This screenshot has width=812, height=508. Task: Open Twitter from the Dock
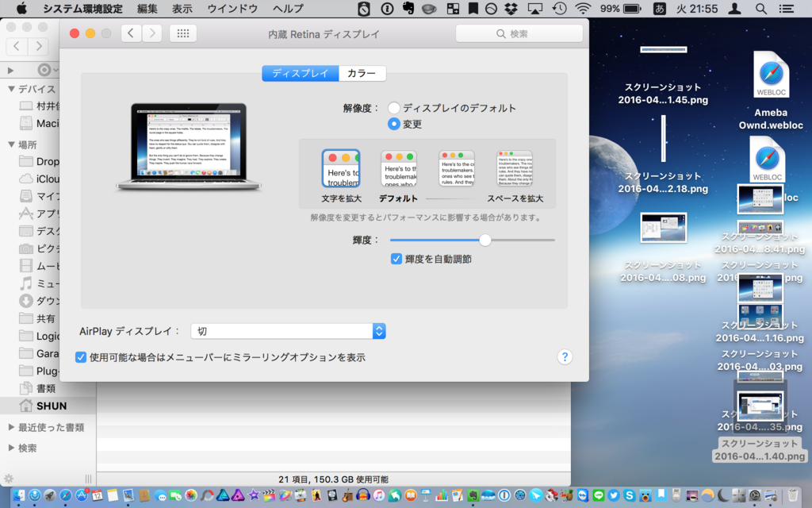(x=614, y=495)
